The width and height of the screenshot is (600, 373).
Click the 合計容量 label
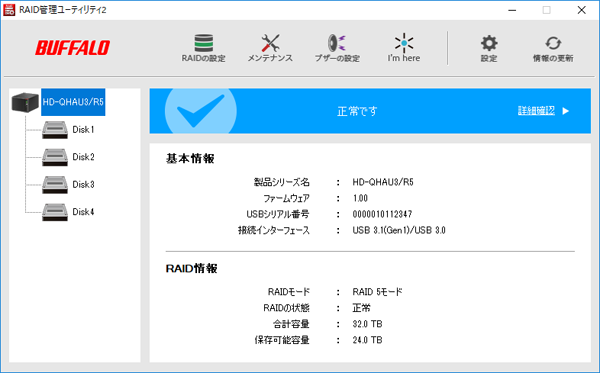coord(291,324)
